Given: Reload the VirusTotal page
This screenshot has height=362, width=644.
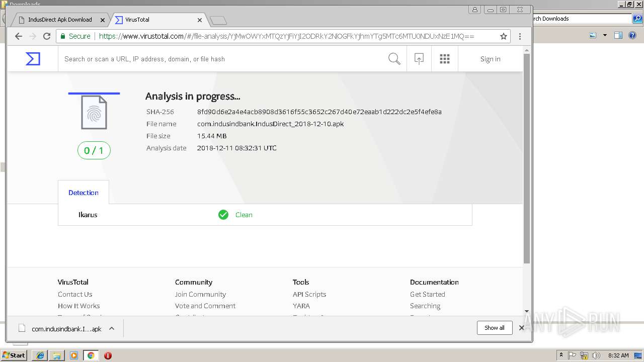Looking at the screenshot, I should pos(47,36).
